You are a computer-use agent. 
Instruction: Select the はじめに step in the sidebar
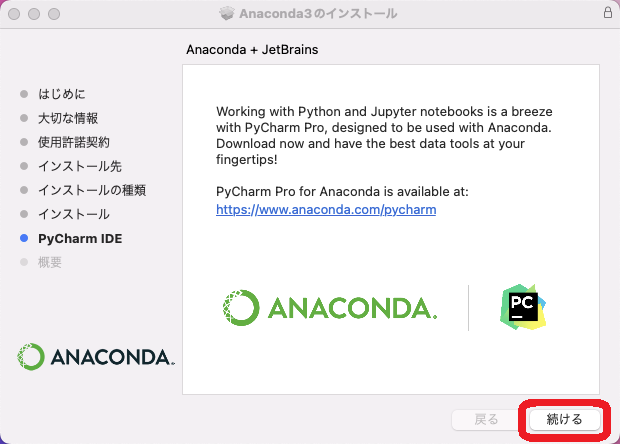pos(60,93)
